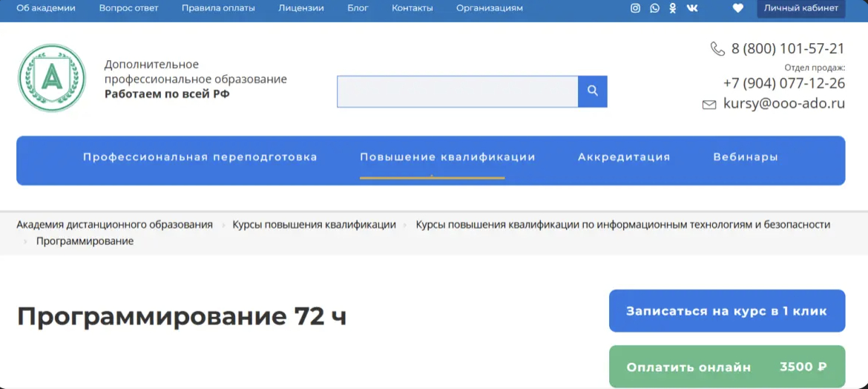Click Записаться на курс в 1 клик

[727, 311]
